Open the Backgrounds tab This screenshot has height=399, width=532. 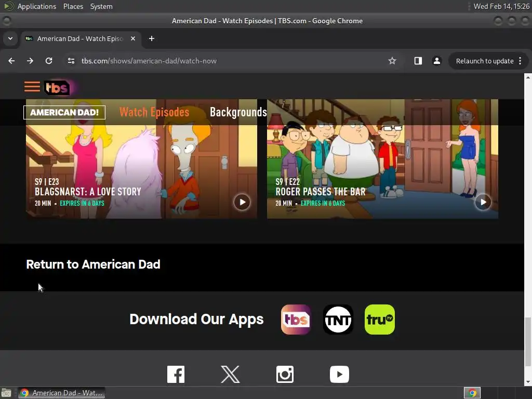(x=238, y=112)
